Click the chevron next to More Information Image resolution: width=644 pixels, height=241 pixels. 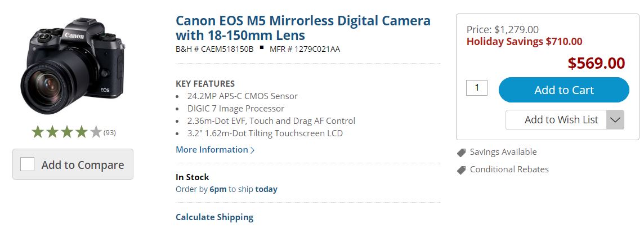coord(253,150)
